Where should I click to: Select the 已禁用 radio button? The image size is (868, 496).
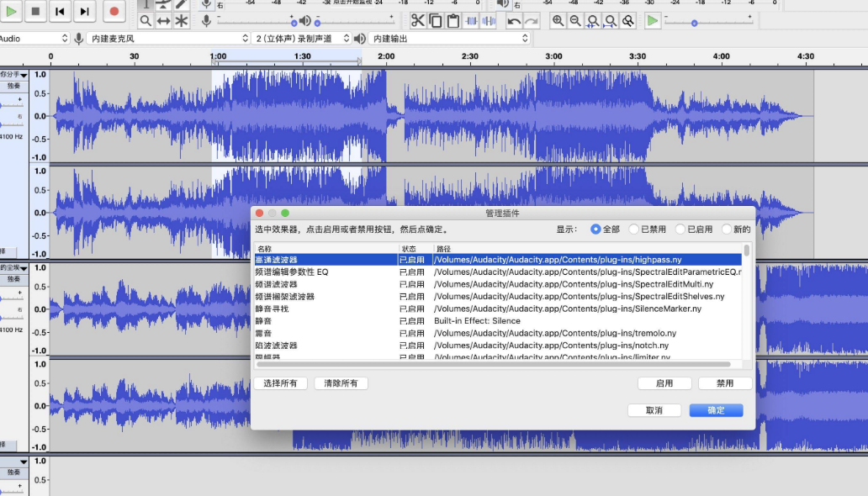(634, 230)
